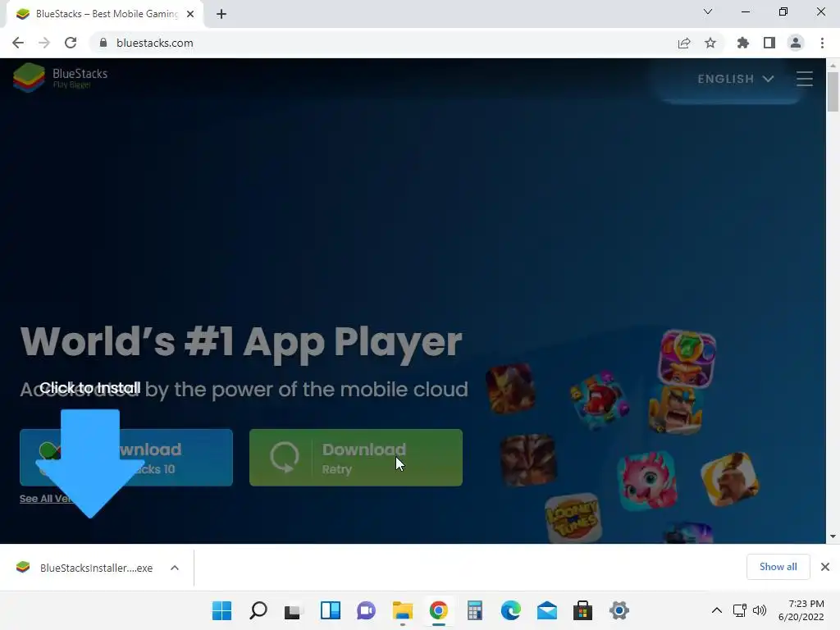Screen dimensions: 840x630
Task: Bookmark this tab with the star icon
Action: pyautogui.click(x=710, y=43)
